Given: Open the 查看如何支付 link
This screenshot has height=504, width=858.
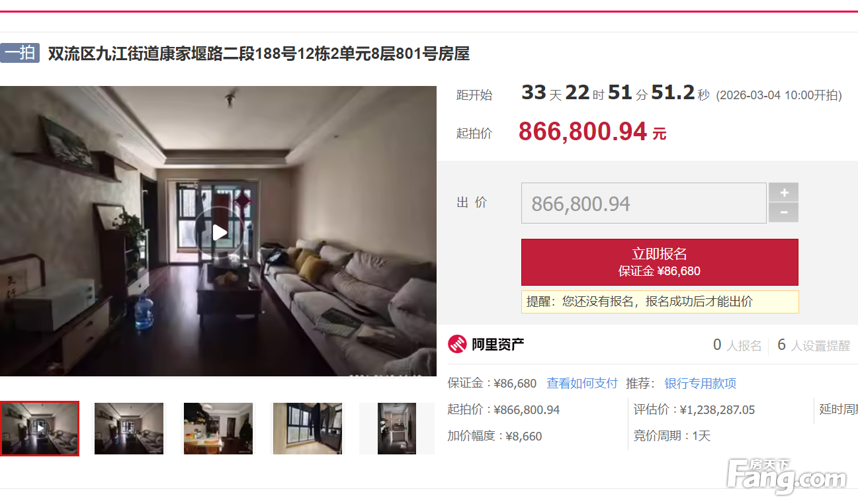Looking at the screenshot, I should click(582, 383).
